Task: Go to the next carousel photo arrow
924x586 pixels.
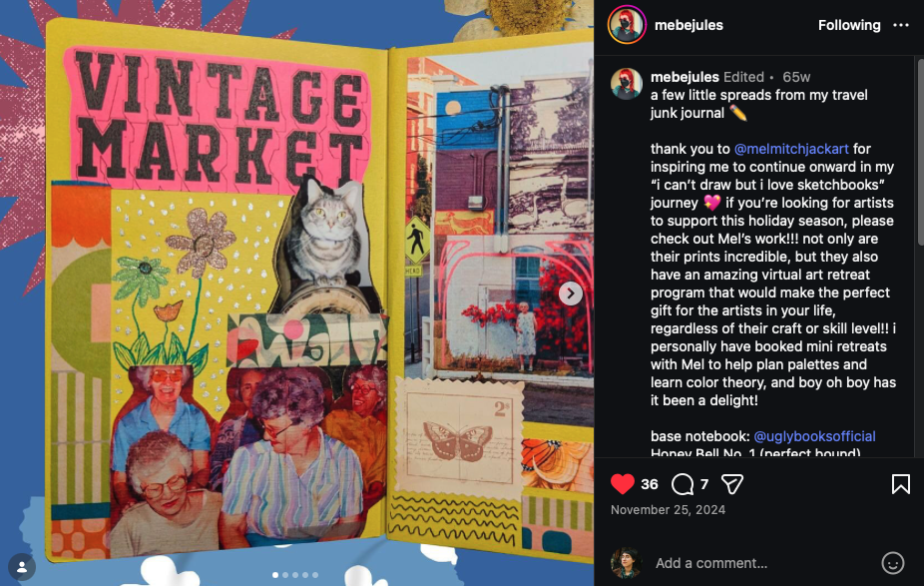Action: pyautogui.click(x=571, y=293)
